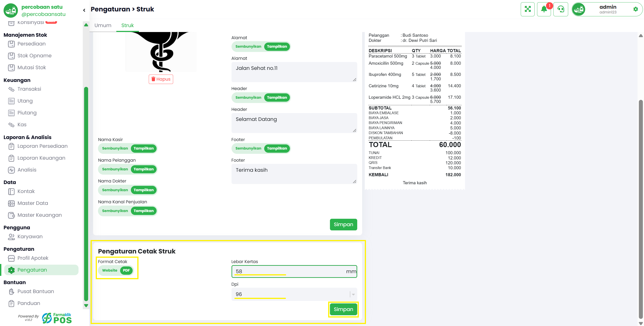Screen dimensions: 644x326
Task: Click the Karyawan people icon
Action: pyautogui.click(x=11, y=237)
